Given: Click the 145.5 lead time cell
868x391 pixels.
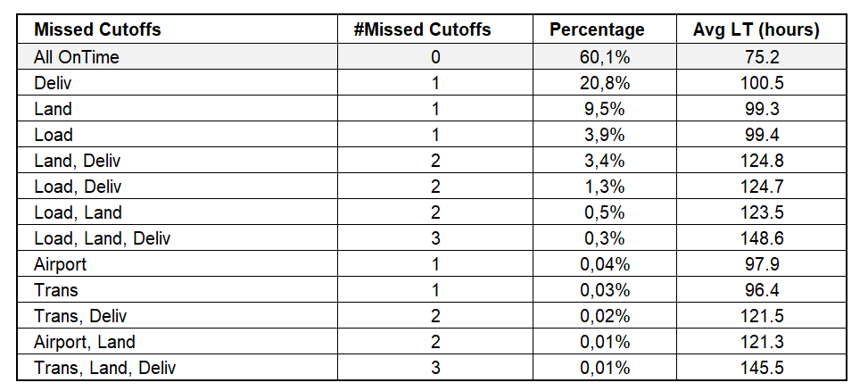Looking at the screenshot, I should point(756,368).
